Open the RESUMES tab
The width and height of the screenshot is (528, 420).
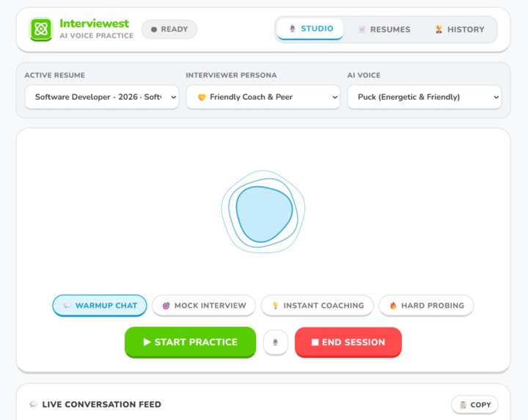point(384,29)
